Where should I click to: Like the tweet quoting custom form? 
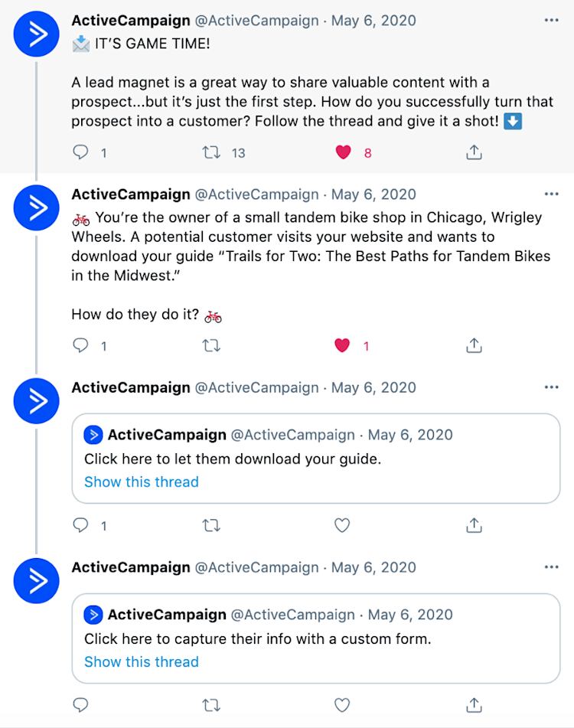coord(342,705)
